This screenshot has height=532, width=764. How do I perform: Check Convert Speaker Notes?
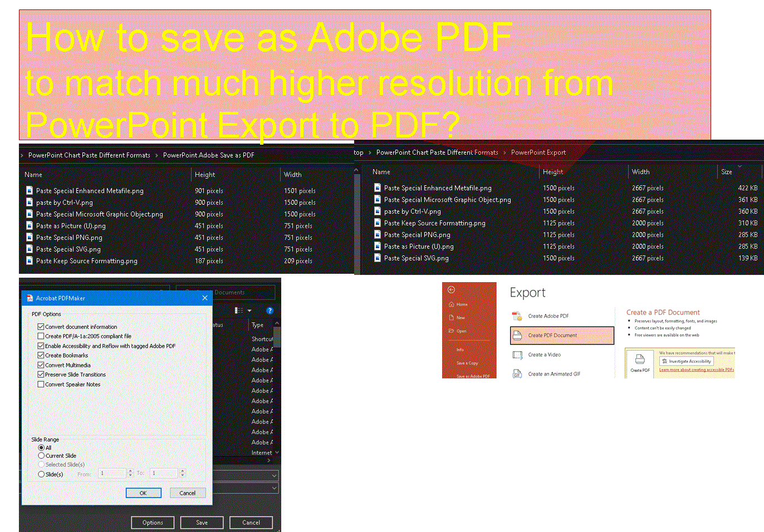pos(41,384)
